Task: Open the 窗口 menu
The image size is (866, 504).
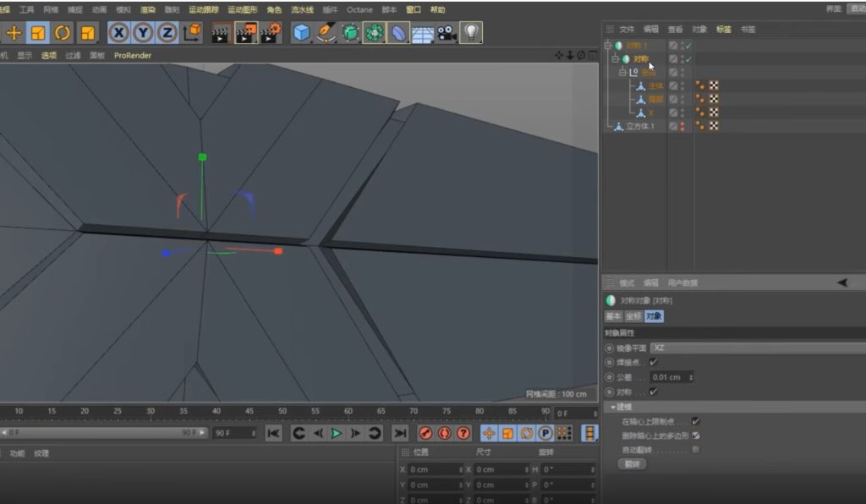Action: click(x=413, y=9)
